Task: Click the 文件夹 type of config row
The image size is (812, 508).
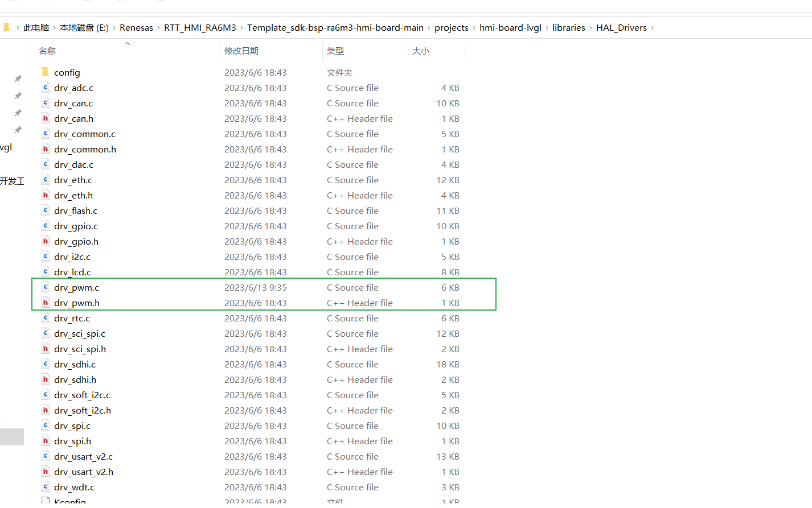Action: click(x=340, y=72)
